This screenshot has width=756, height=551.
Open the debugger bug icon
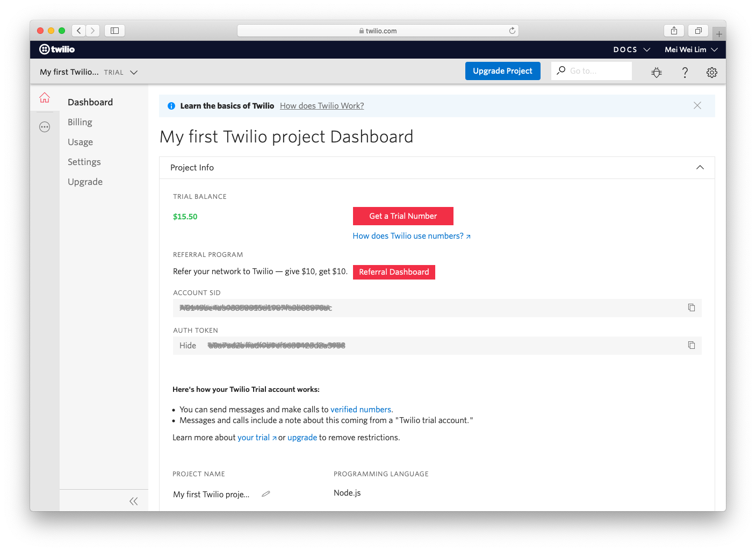[x=656, y=73]
